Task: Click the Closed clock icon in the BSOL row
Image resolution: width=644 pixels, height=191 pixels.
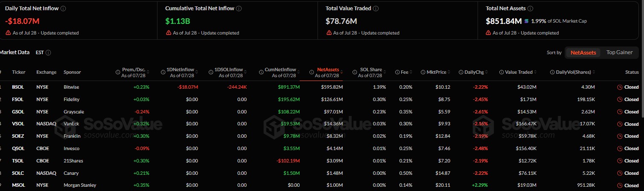Action: 620,87
